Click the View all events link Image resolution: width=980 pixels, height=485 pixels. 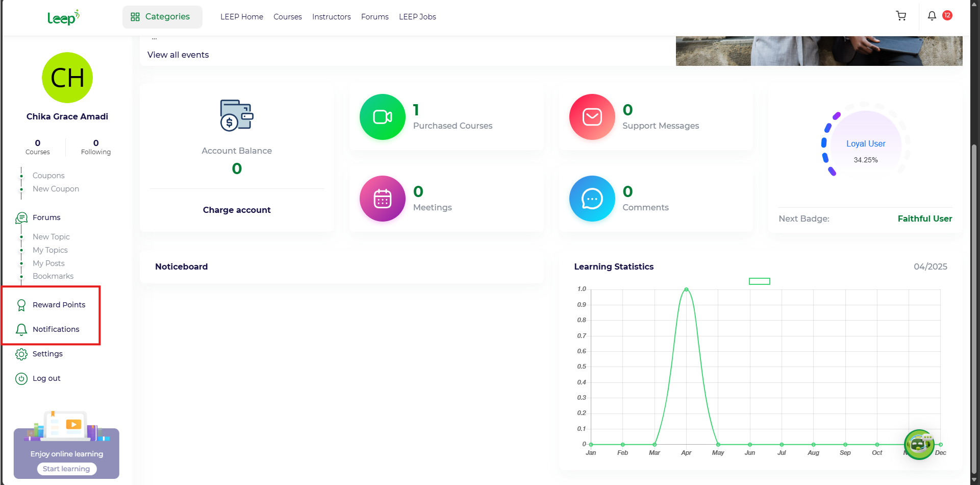(178, 55)
